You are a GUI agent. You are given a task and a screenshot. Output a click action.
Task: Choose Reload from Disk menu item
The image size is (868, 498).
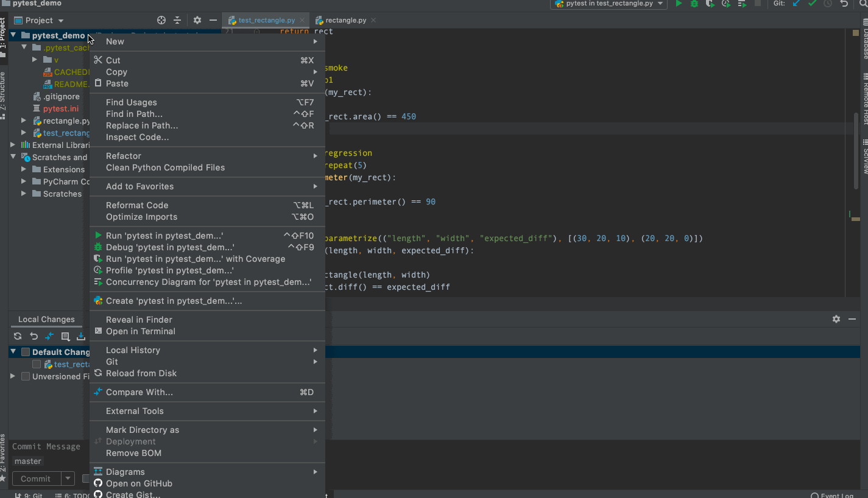coord(207,373)
